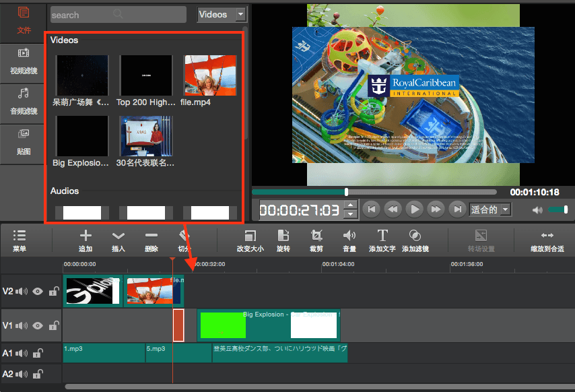Click the 删除 delete button

151,240
